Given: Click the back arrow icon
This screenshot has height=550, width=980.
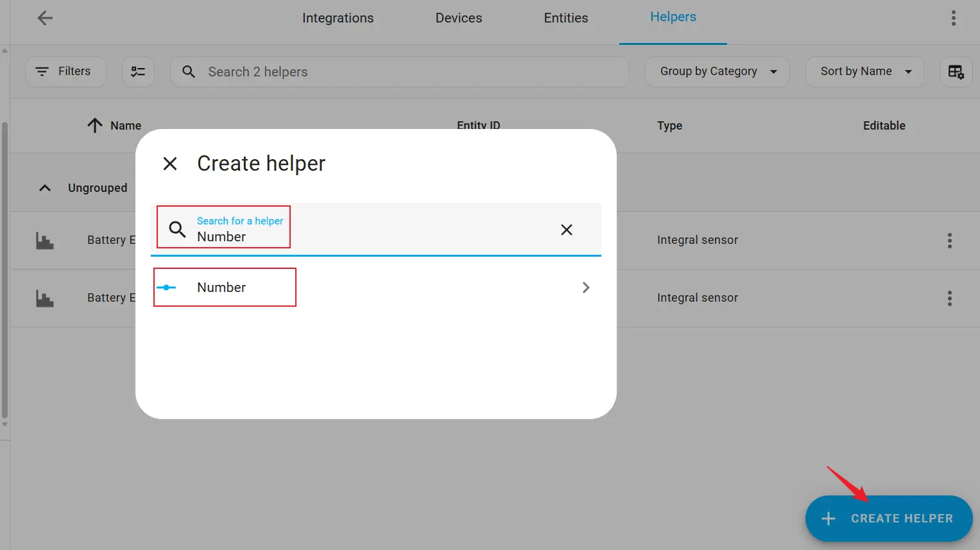Looking at the screenshot, I should tap(45, 18).
